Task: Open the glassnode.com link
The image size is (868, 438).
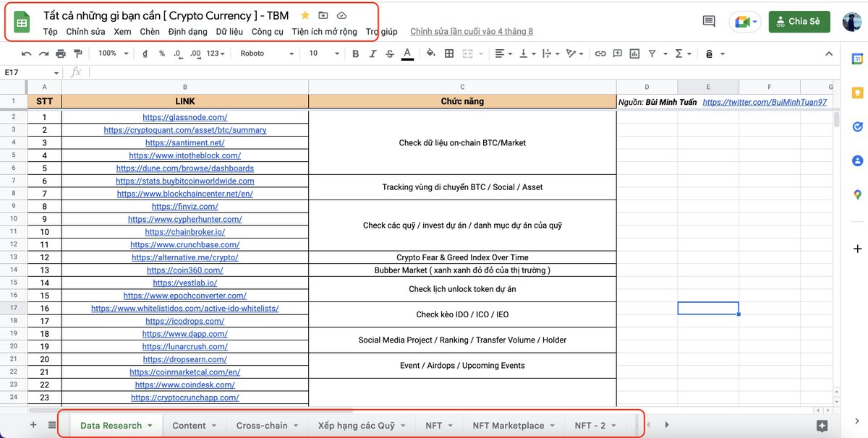Action: point(185,117)
